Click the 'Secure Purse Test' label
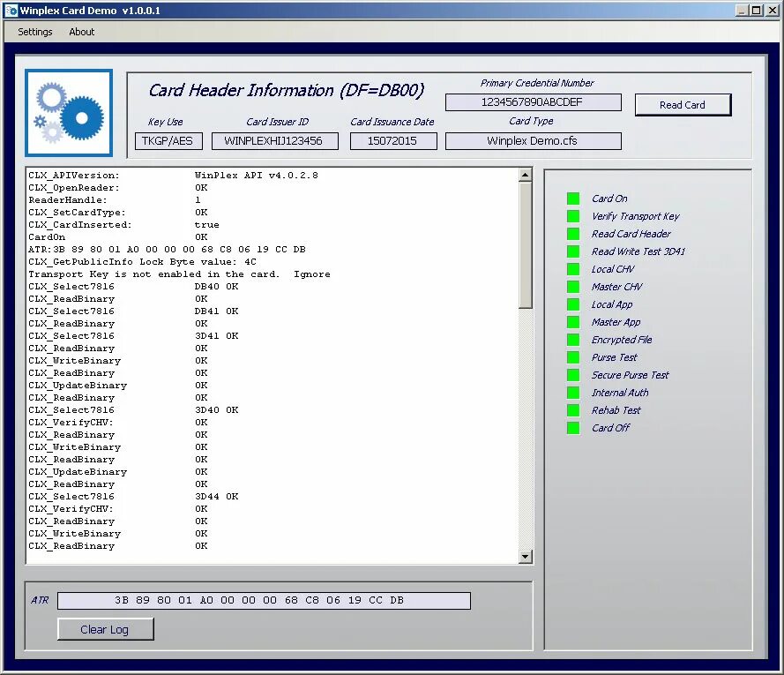 tap(631, 375)
